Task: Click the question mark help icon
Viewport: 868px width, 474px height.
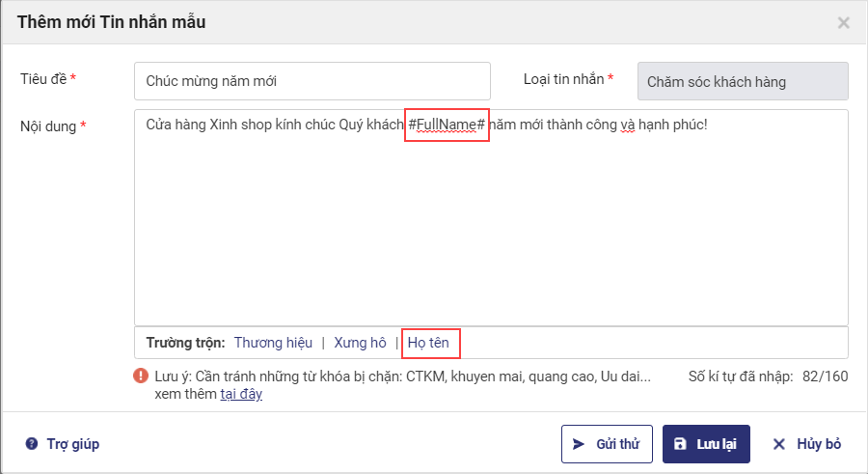Action: point(31,444)
